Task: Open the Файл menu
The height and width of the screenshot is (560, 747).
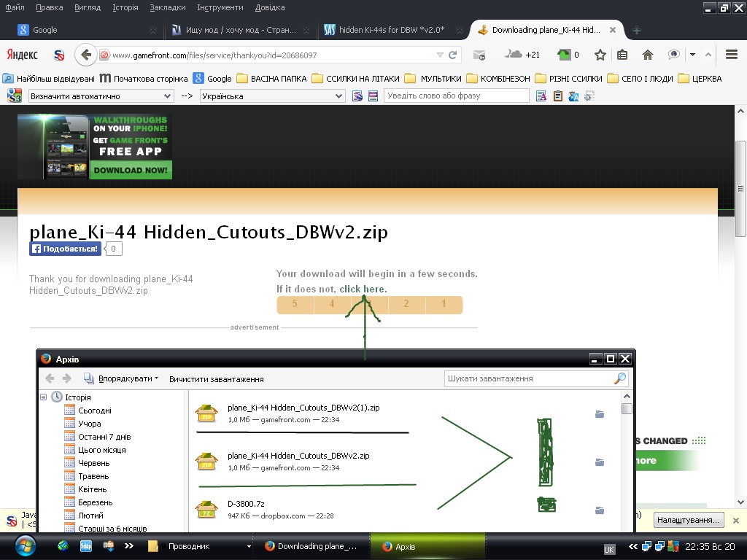Action: [15, 7]
